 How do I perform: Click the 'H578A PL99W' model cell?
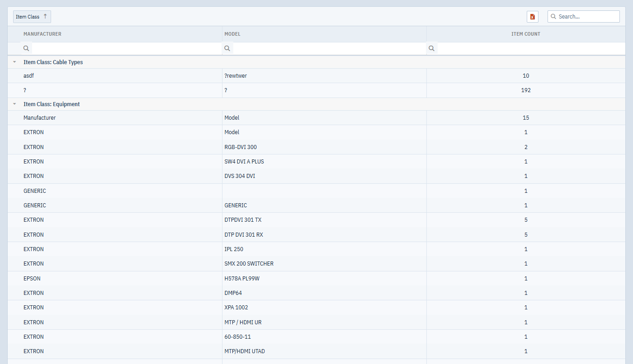(324, 279)
